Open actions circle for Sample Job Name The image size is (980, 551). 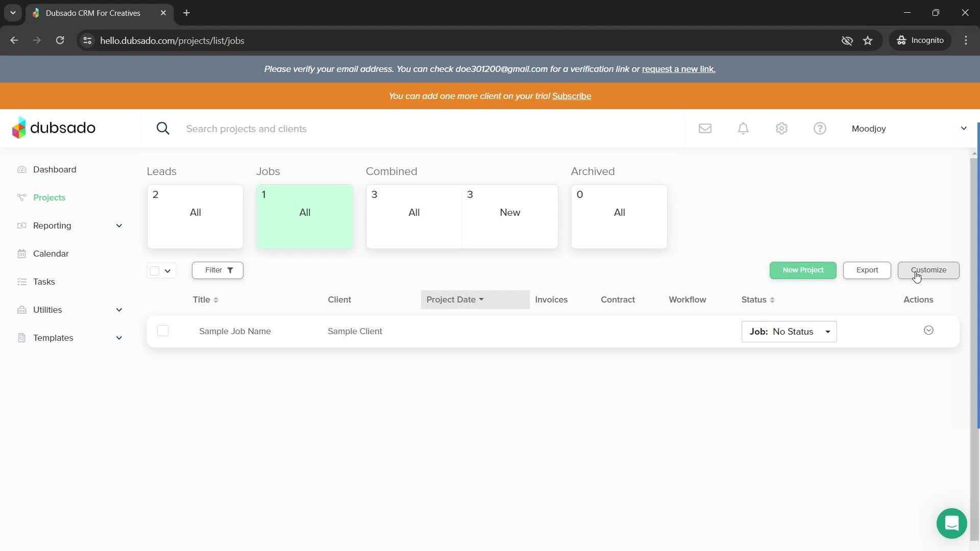[928, 331]
